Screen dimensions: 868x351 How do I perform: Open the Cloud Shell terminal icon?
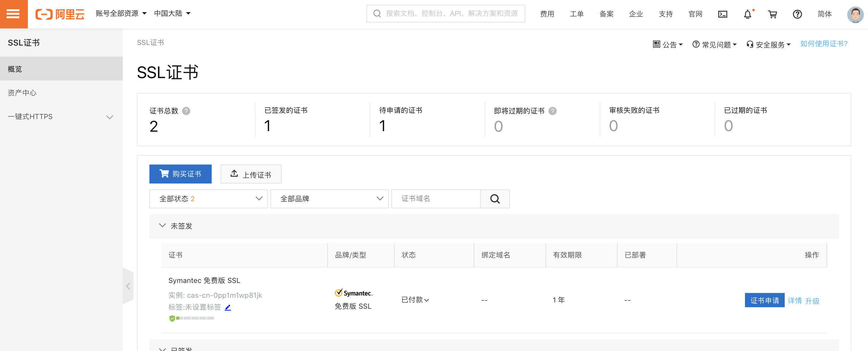pyautogui.click(x=722, y=14)
